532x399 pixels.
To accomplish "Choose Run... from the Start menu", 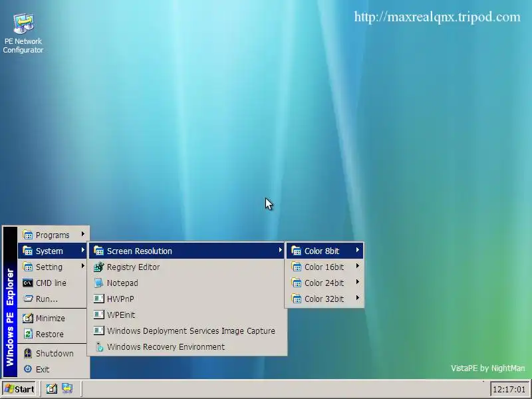I will (x=53, y=299).
